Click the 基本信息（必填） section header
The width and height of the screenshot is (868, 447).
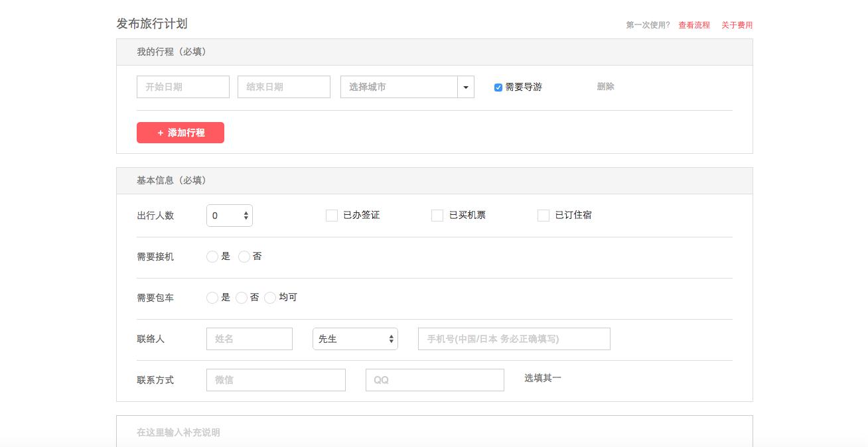pos(435,180)
